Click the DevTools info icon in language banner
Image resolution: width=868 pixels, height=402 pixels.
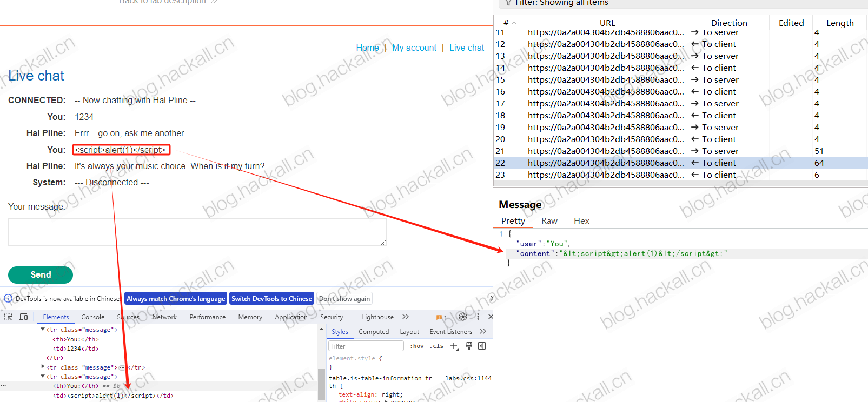(x=8, y=298)
